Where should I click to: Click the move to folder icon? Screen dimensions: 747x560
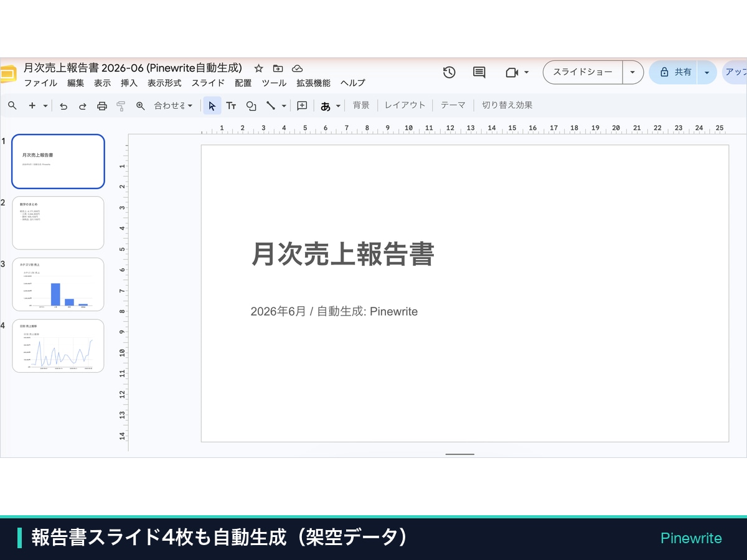click(x=278, y=68)
